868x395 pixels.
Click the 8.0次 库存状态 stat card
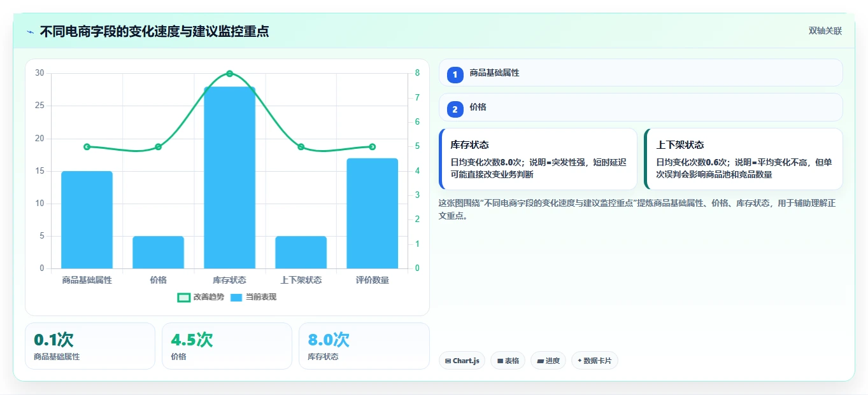pos(364,346)
